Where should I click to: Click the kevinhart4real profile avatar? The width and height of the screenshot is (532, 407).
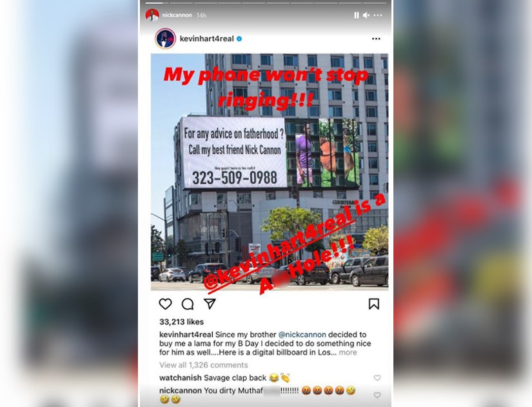point(165,38)
